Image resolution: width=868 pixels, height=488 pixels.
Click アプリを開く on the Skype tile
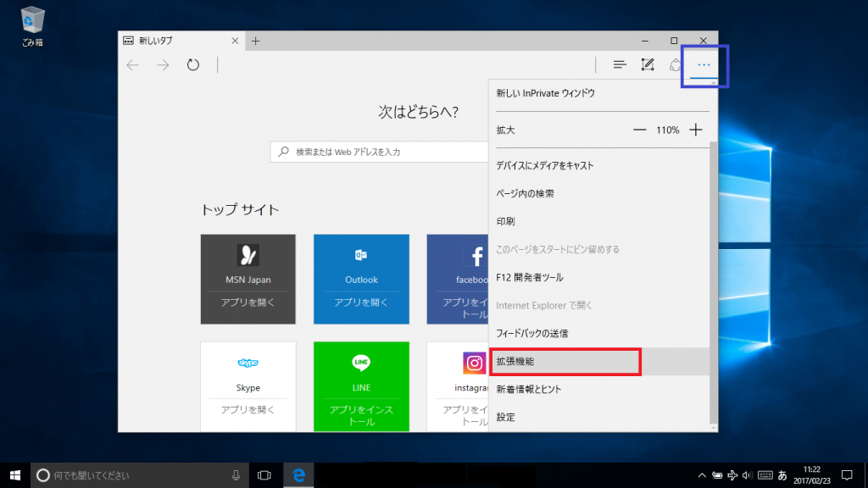[248, 409]
